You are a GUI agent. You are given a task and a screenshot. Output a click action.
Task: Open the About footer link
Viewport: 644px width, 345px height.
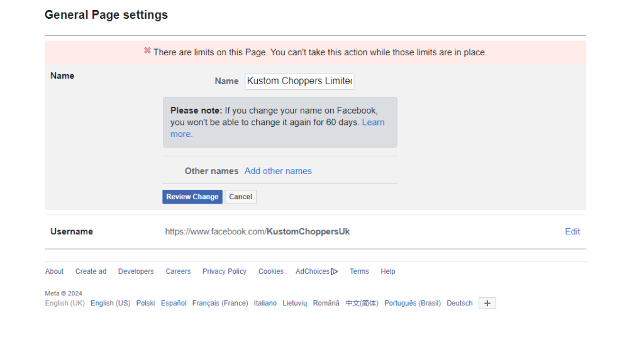[x=54, y=271]
